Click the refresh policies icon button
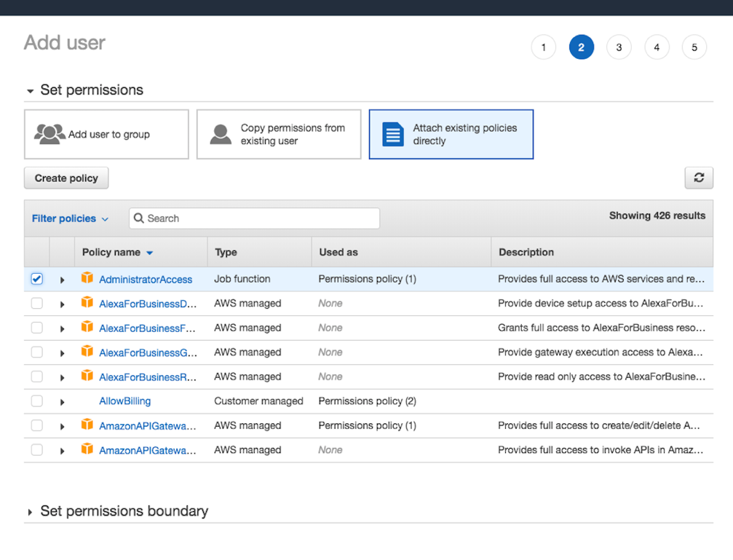Screen dimensions: 733x560 (699, 178)
